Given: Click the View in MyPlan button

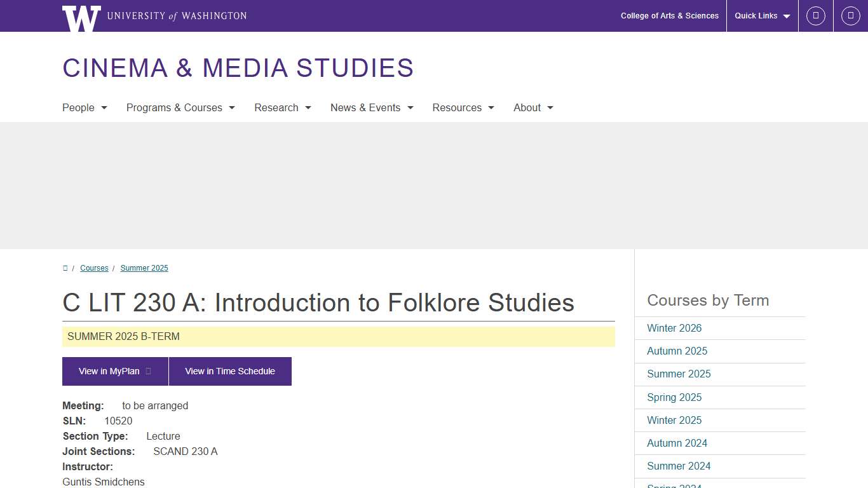Looking at the screenshot, I should pos(110,371).
